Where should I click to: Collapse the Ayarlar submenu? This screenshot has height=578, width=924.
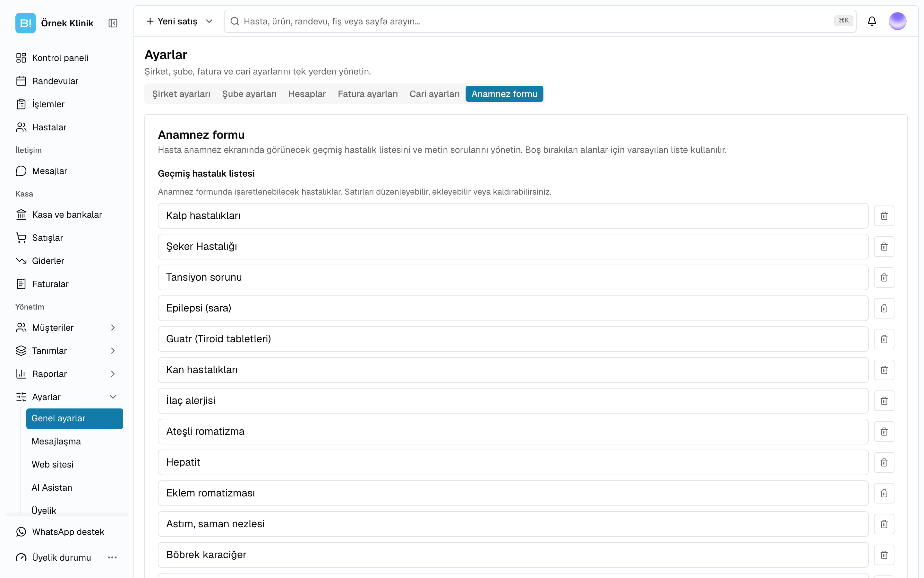[x=113, y=397]
